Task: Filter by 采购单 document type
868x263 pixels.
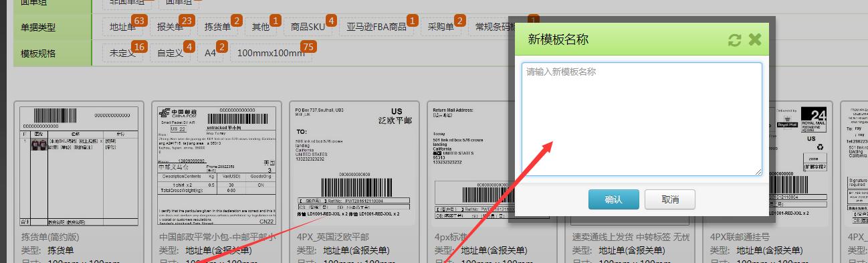Action: 441,27
